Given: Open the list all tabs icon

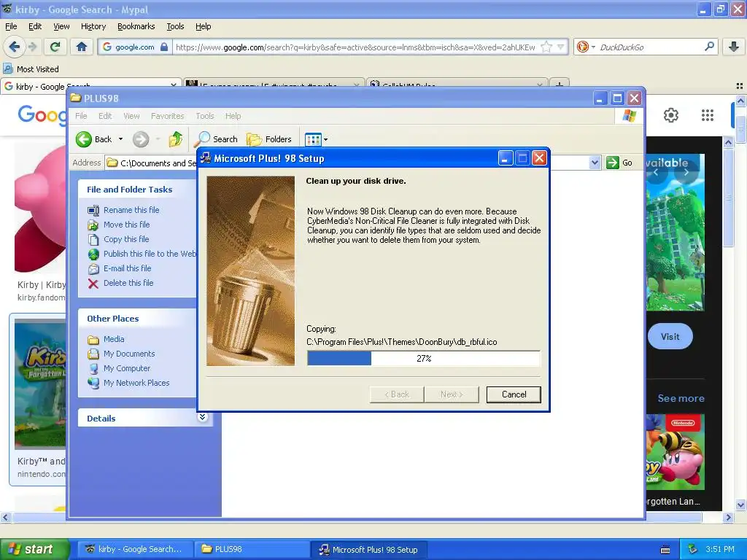Looking at the screenshot, I should coord(740,86).
